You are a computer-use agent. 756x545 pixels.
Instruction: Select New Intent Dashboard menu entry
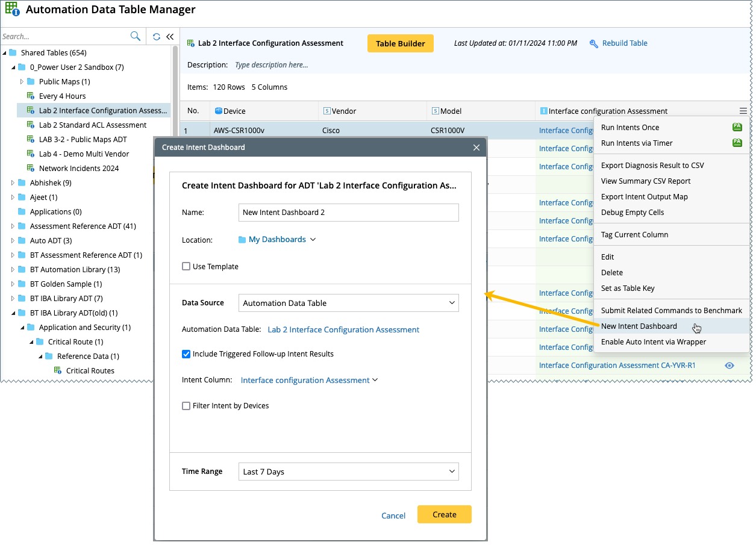click(639, 326)
